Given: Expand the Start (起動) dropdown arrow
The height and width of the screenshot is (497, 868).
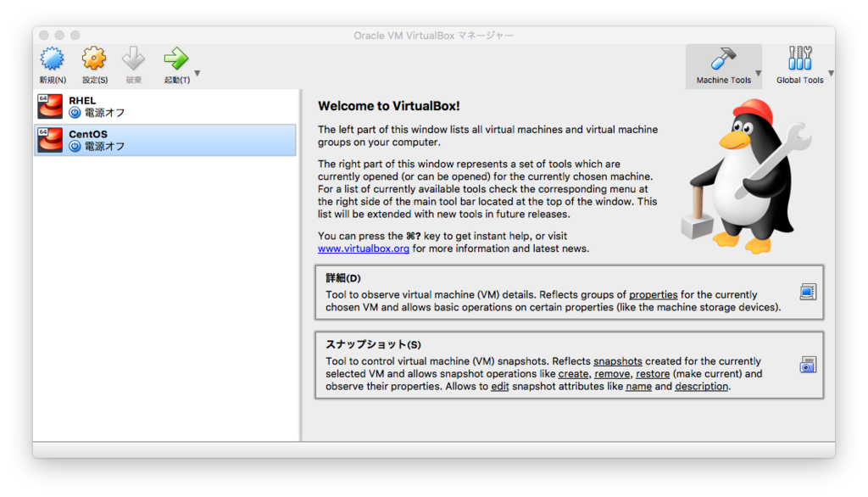Looking at the screenshot, I should [197, 73].
